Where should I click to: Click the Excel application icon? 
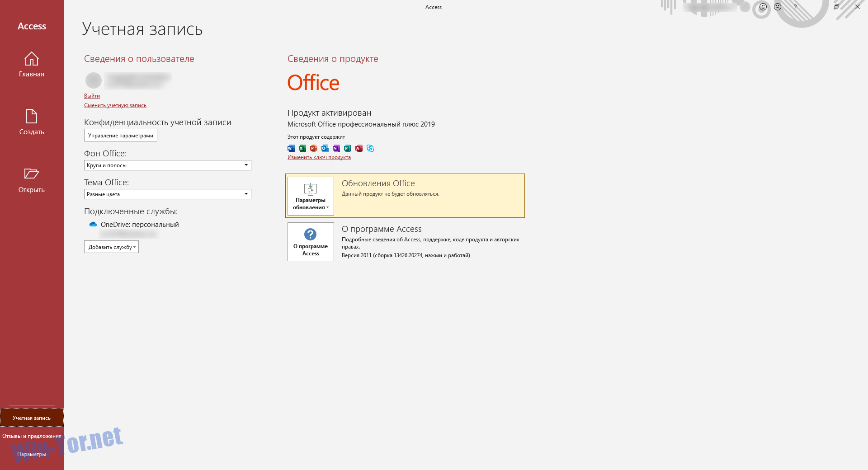[302, 148]
